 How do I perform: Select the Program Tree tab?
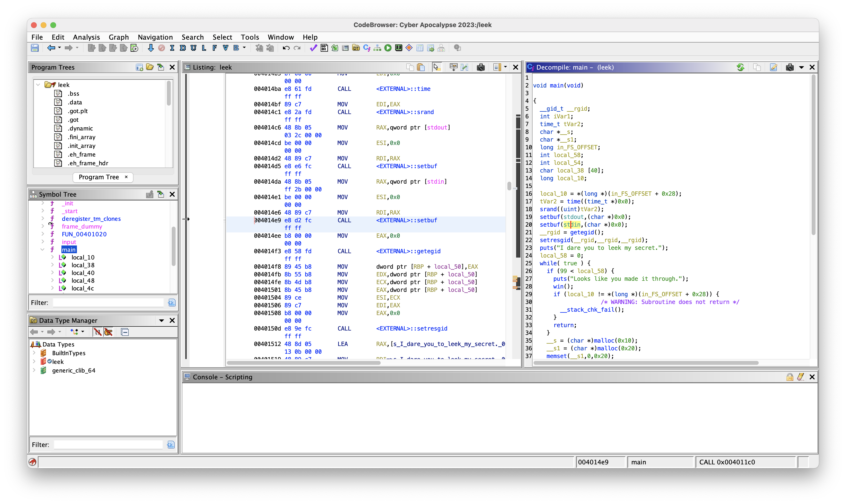99,177
